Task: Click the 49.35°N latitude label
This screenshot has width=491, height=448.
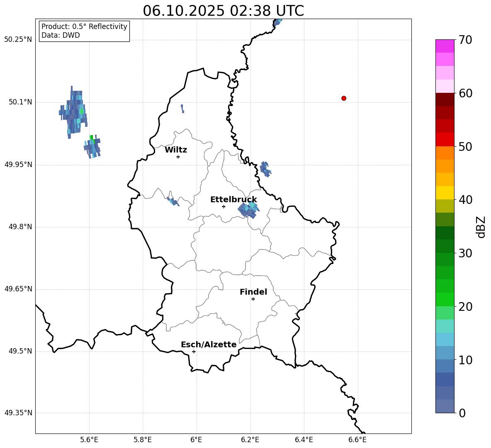Action: pos(18,413)
